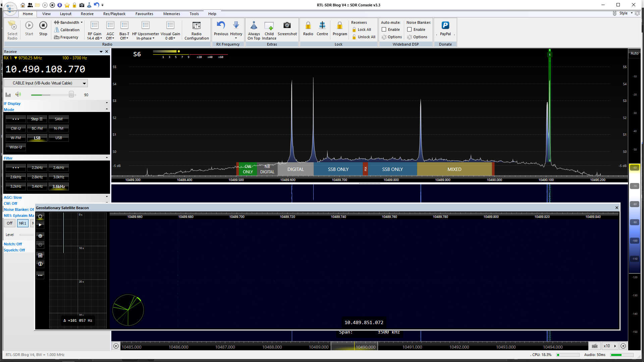The width and height of the screenshot is (644, 362).
Task: Switch noise reduction to NR1
Action: [22, 223]
